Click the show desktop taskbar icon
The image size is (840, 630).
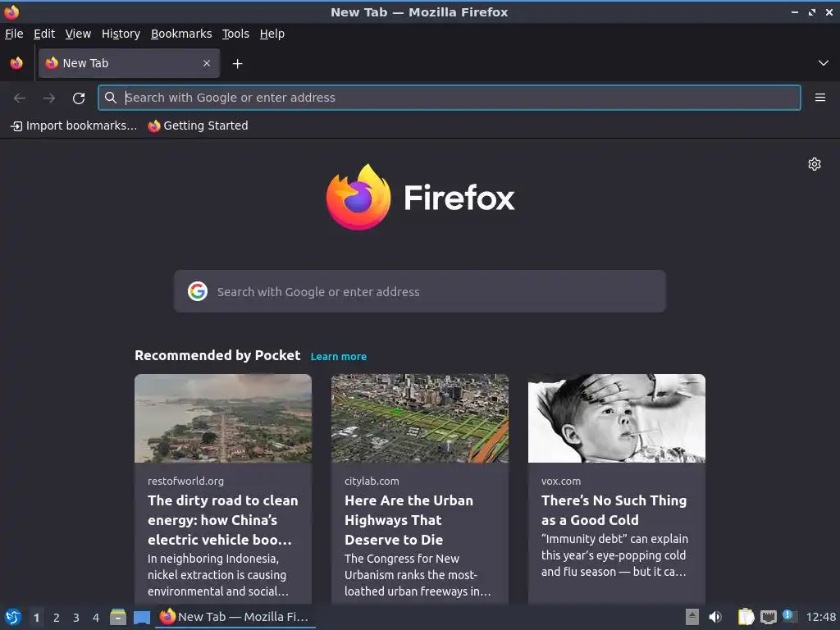(142, 618)
